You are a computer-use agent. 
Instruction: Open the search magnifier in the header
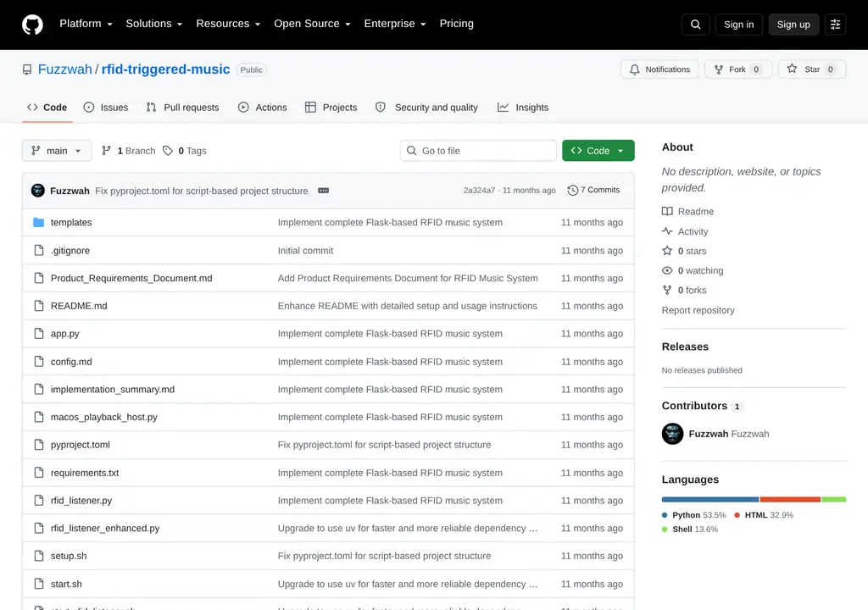click(x=695, y=25)
